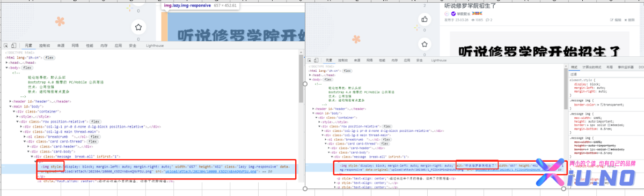Image resolution: width=644 pixels, height=196 pixels.
Task: Click the 过滤 filter field in styles pane
Action: point(606,74)
